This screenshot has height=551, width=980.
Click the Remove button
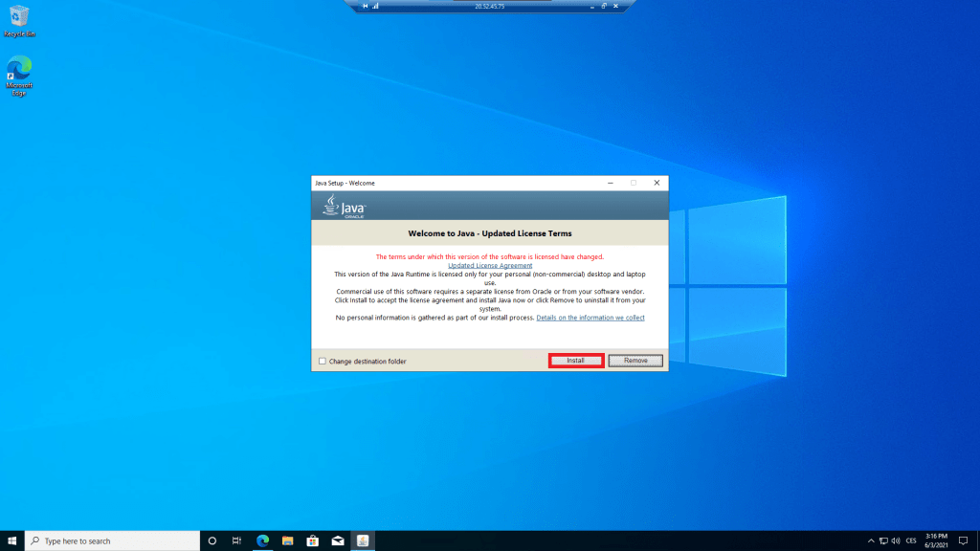(x=635, y=361)
